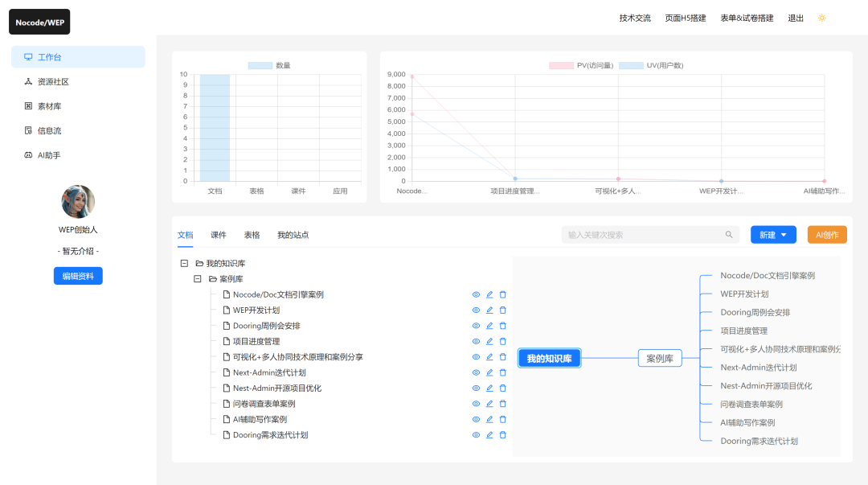The image size is (868, 485).
Task: Click the 编辑资料 button
Action: click(78, 276)
